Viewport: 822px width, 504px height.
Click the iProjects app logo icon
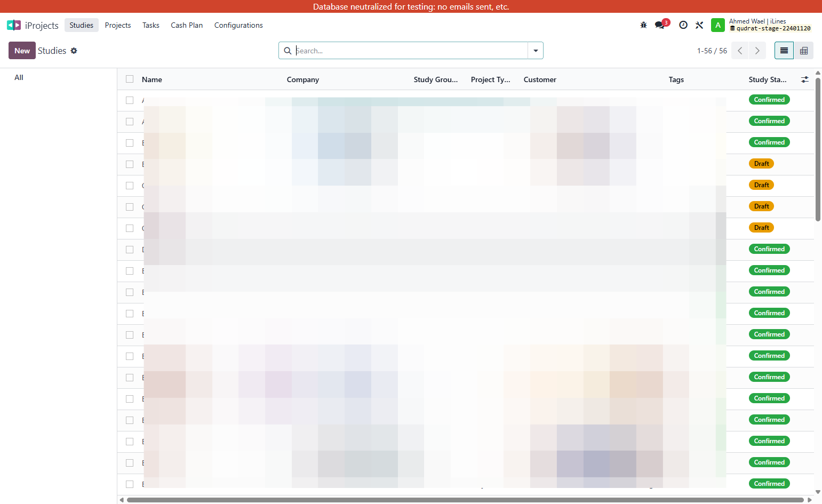pyautogui.click(x=14, y=25)
